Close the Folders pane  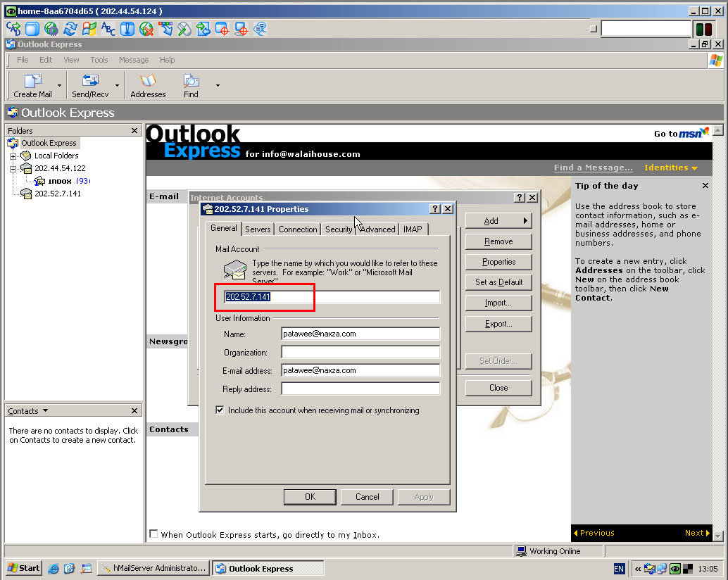[134, 131]
